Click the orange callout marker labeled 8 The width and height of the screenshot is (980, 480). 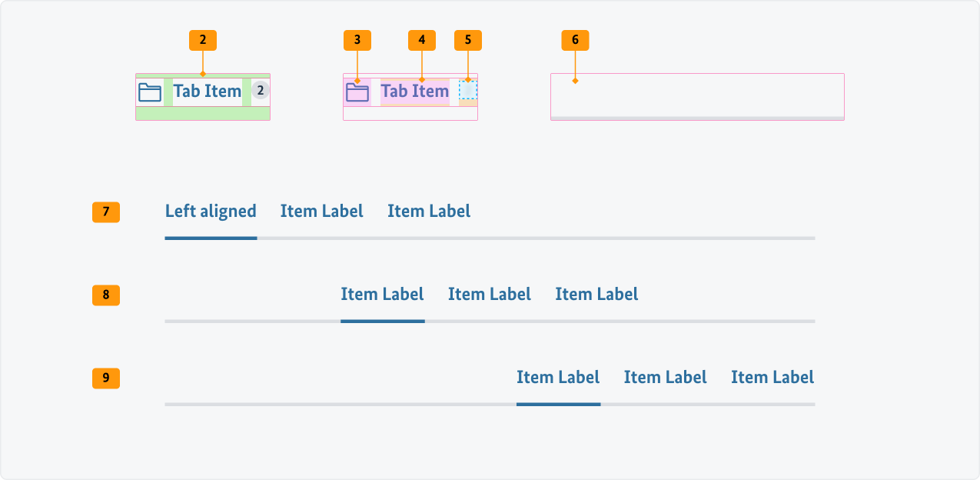(105, 295)
